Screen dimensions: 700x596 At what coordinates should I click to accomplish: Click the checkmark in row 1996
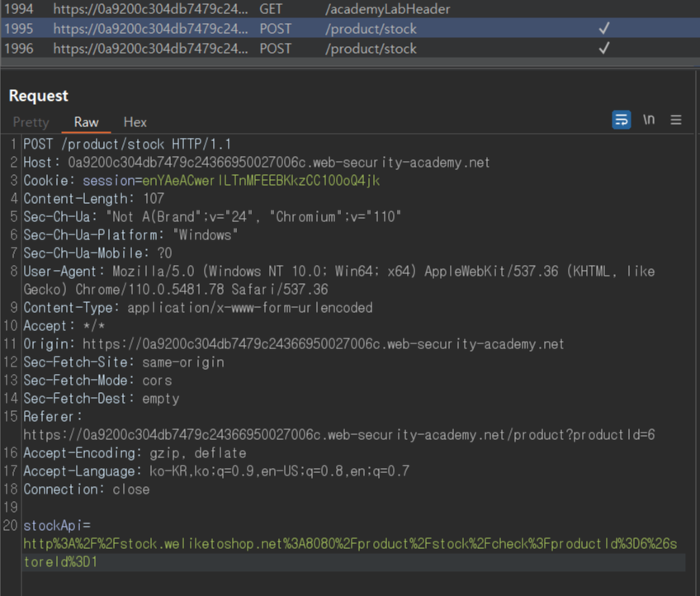[604, 48]
